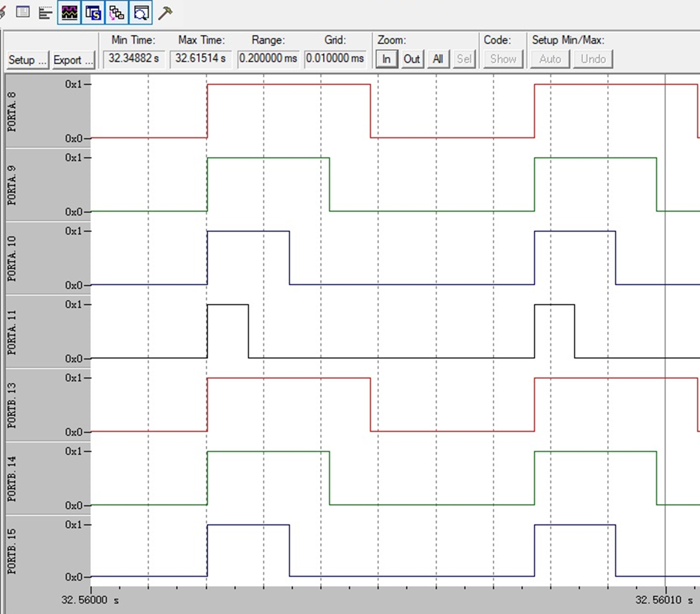Click the magnifier analysis window icon
700x614 pixels.
point(141,13)
